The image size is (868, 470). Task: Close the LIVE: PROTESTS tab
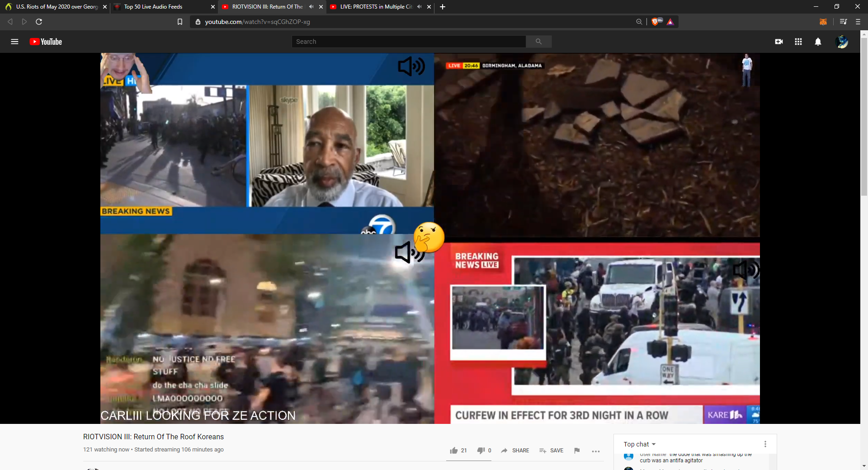429,7
